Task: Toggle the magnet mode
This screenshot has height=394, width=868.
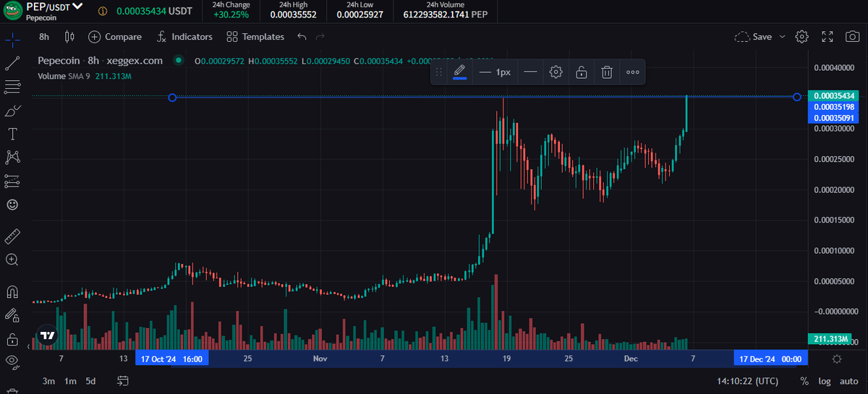Action: click(x=12, y=291)
